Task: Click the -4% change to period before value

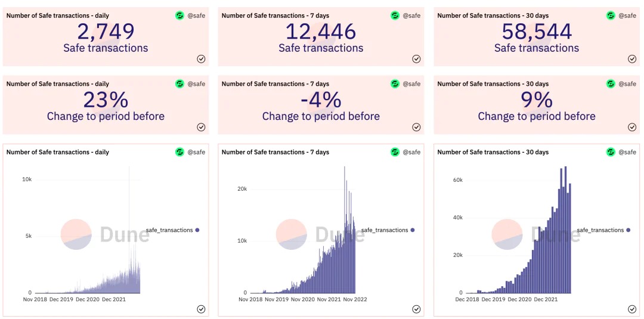Action: tap(321, 99)
